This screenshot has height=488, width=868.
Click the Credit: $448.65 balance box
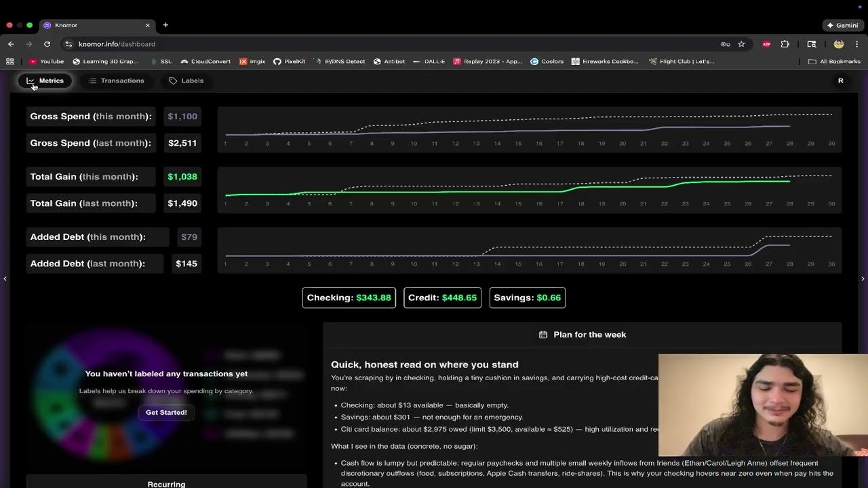(x=442, y=298)
